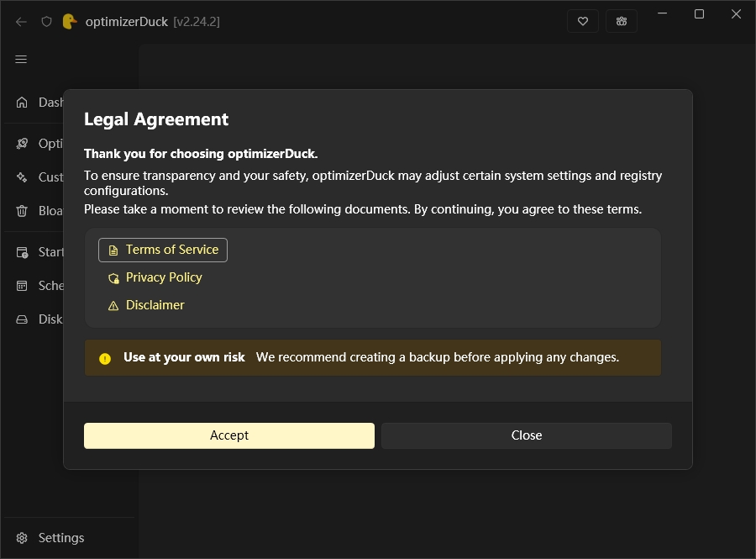Click the shield icon in the title bar
The width and height of the screenshot is (756, 559).
(46, 22)
